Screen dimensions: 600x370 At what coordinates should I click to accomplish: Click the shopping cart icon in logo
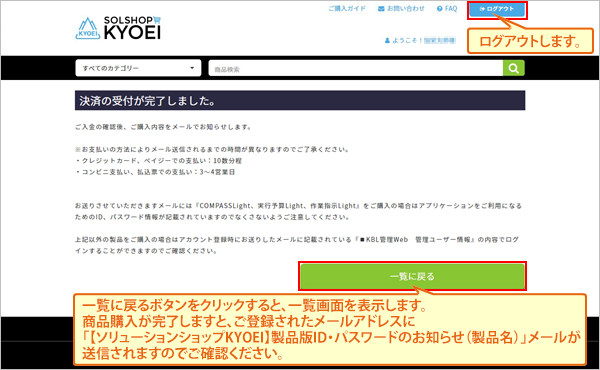pyautogui.click(x=157, y=20)
